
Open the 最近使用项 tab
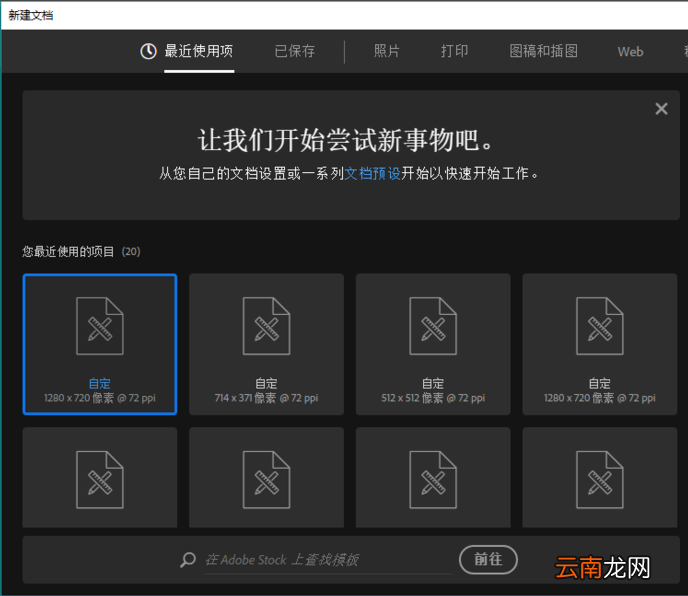click(198, 51)
